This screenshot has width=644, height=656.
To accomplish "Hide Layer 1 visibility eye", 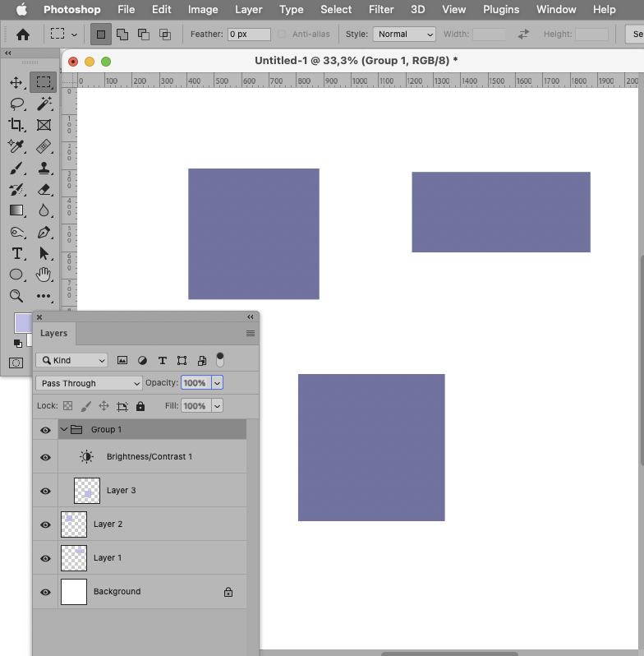I will pyautogui.click(x=45, y=558).
